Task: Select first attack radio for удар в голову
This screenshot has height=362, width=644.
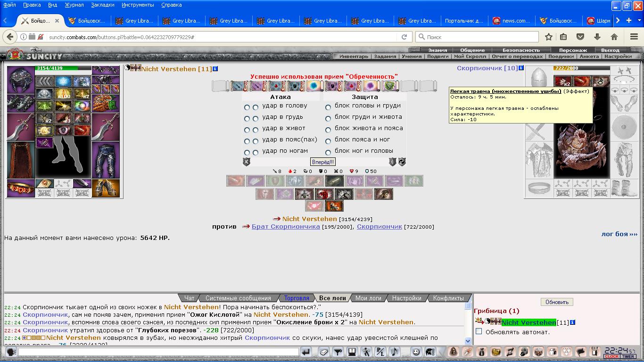Action: [247, 107]
